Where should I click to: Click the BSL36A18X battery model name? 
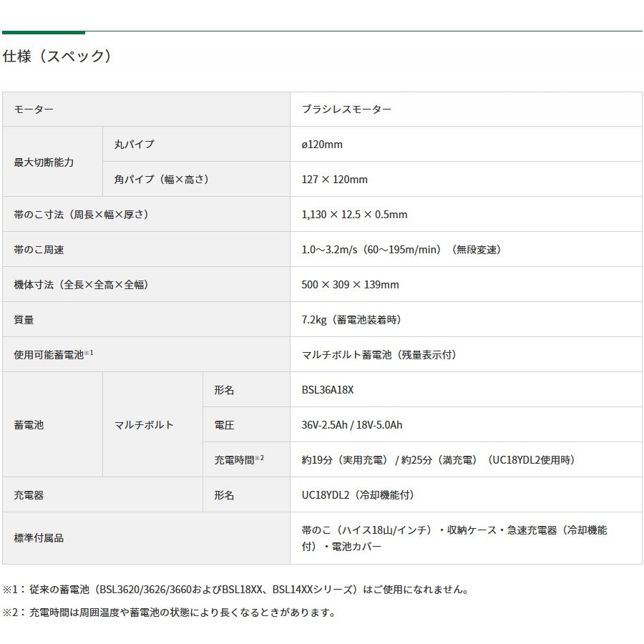tap(328, 390)
